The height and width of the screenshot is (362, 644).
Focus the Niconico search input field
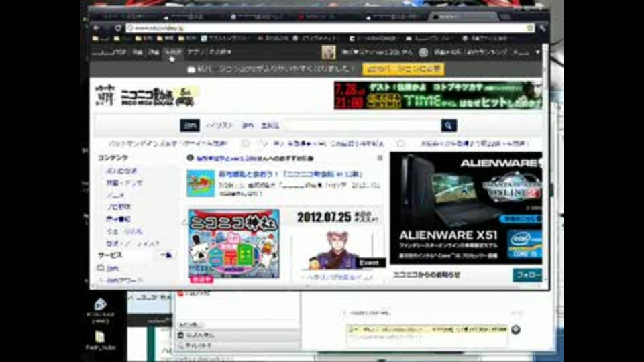click(362, 125)
